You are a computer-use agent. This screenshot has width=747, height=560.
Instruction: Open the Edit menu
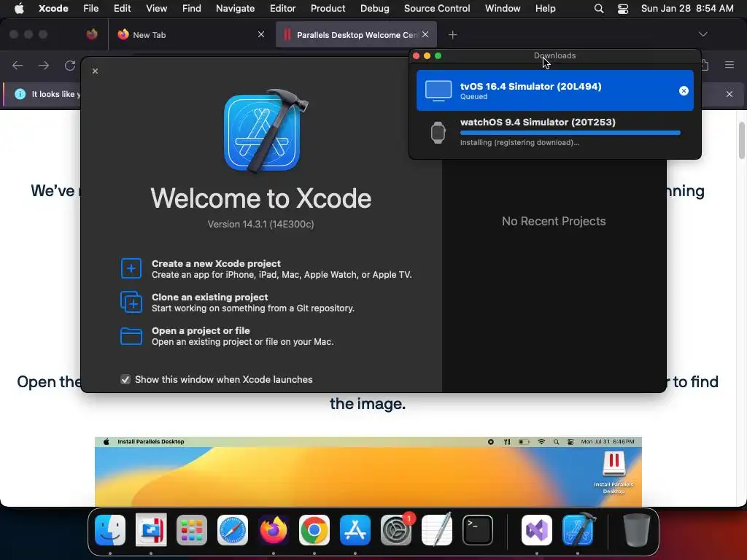click(x=123, y=8)
